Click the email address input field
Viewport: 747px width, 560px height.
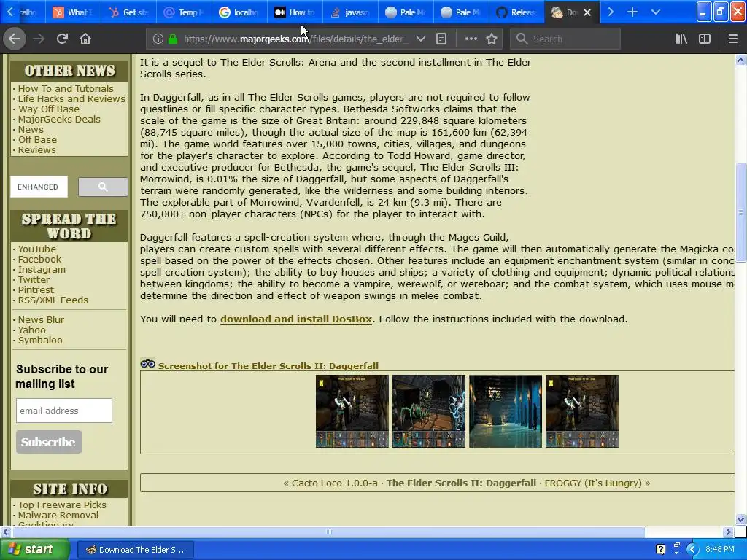[64, 411]
